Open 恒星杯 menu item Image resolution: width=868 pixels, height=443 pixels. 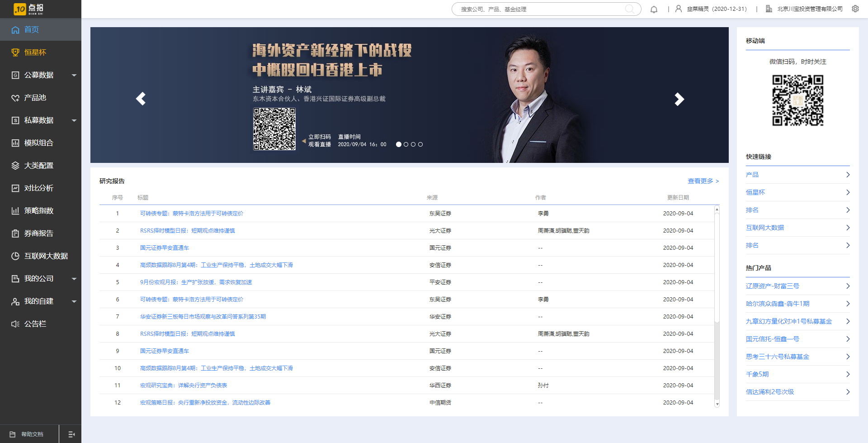41,52
